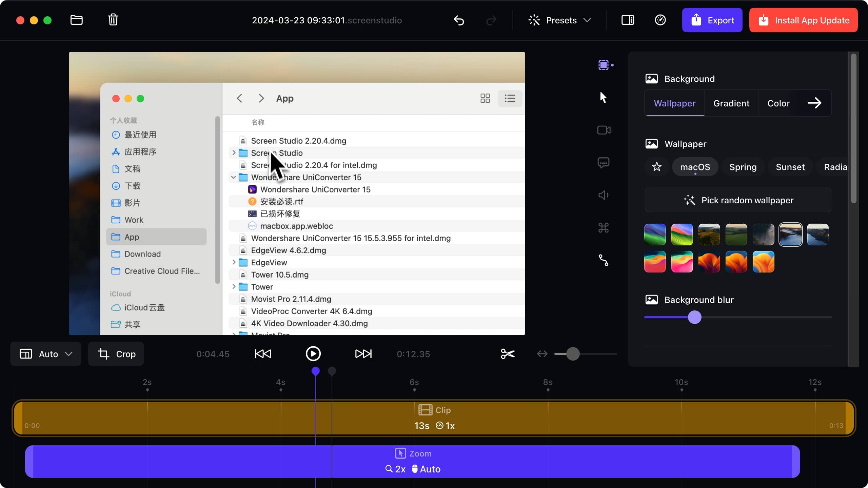Choose the dark waterfall wallpaper thumbnail
Image resolution: width=868 pixels, height=488 pixels.
coord(763,234)
